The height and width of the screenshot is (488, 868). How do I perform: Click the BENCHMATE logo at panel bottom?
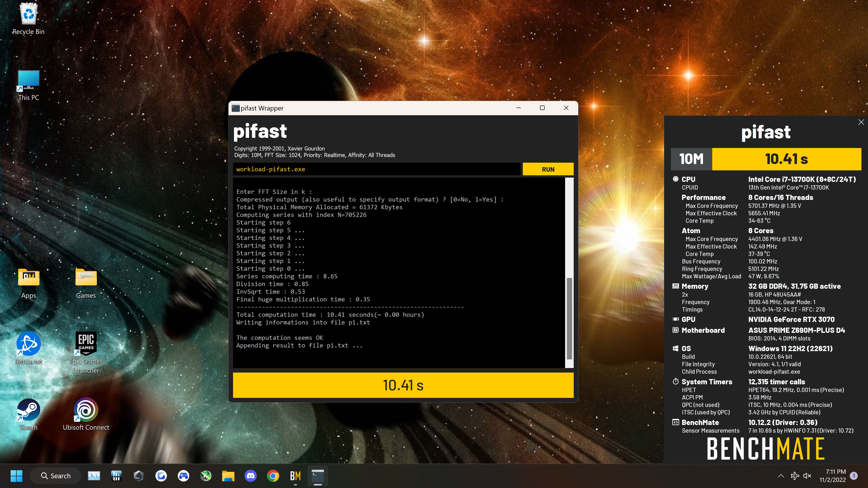coord(766,449)
